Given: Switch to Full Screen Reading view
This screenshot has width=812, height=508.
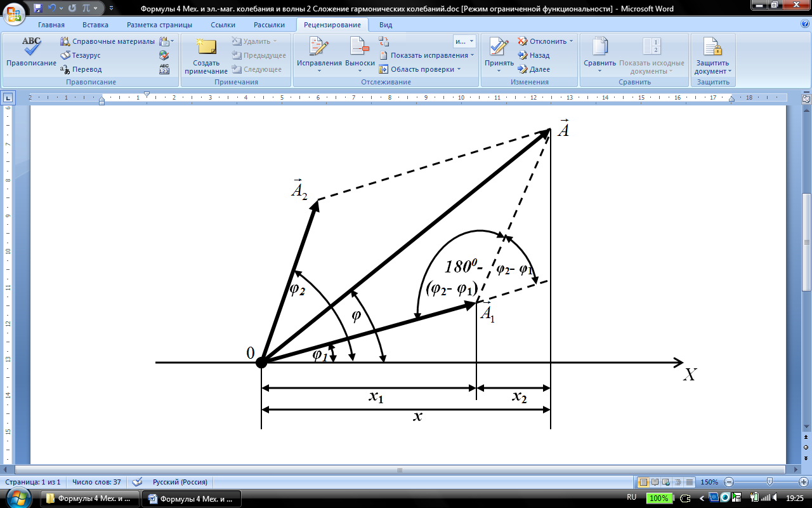Looking at the screenshot, I should tap(655, 482).
